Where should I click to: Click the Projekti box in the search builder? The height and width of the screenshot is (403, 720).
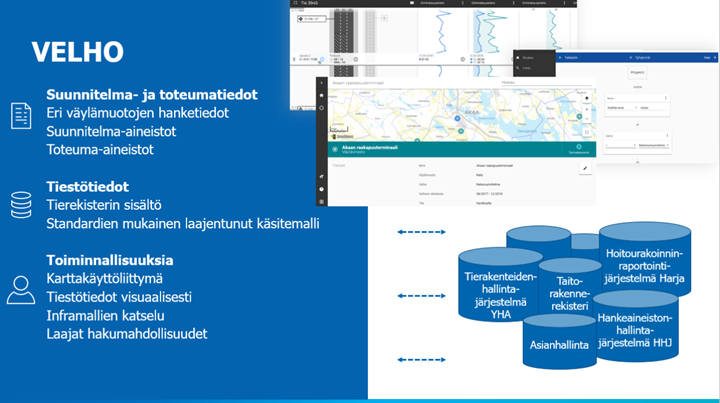(637, 72)
